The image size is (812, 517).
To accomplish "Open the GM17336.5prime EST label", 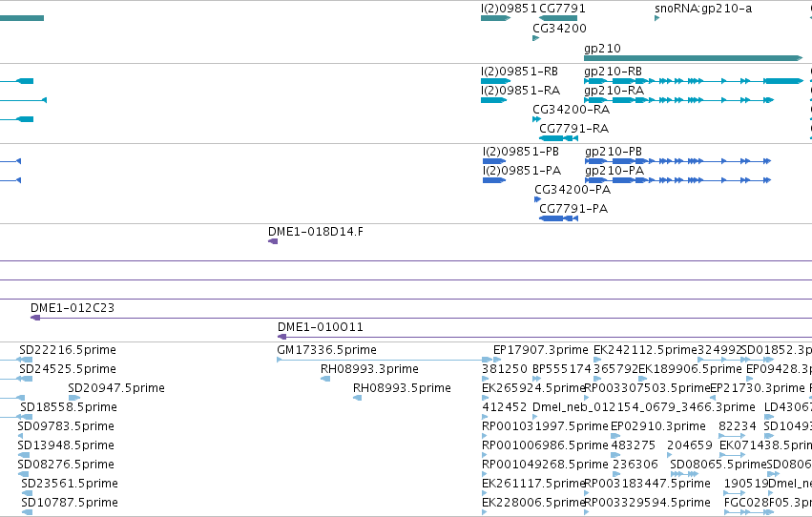I will 326,350.
